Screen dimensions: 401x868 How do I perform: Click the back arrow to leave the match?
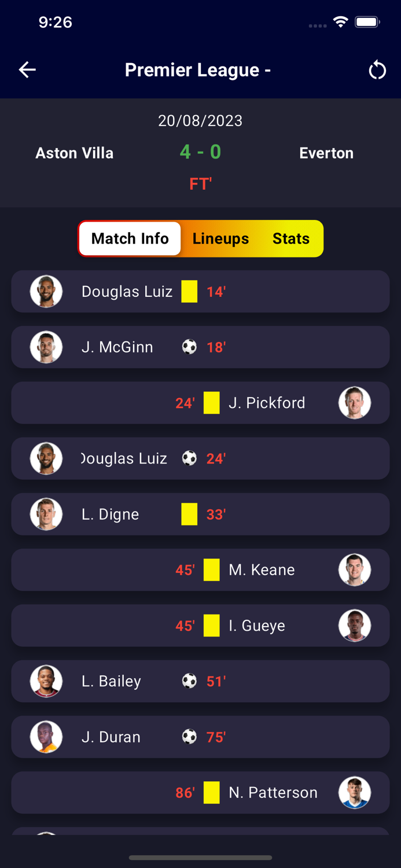click(x=27, y=69)
